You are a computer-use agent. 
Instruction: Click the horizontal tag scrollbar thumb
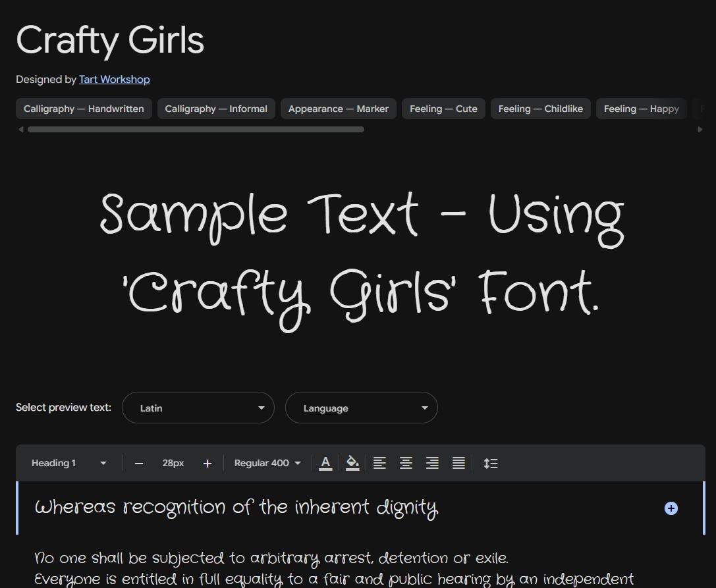[196, 130]
